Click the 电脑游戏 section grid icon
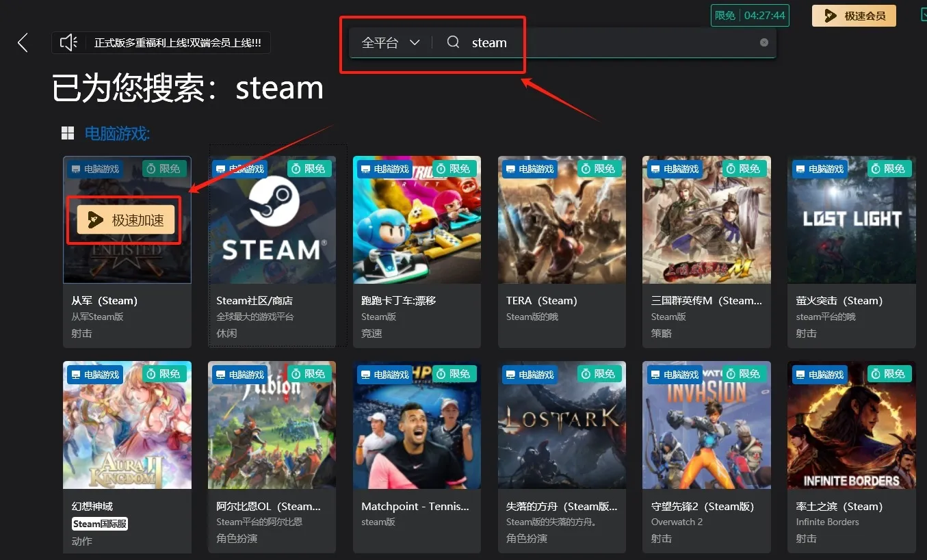 68,133
